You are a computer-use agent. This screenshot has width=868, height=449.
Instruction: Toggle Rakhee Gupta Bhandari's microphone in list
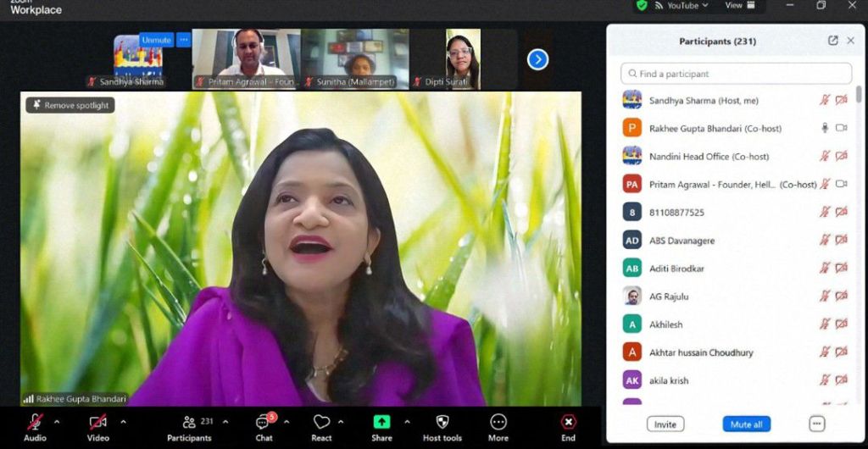pos(824,128)
